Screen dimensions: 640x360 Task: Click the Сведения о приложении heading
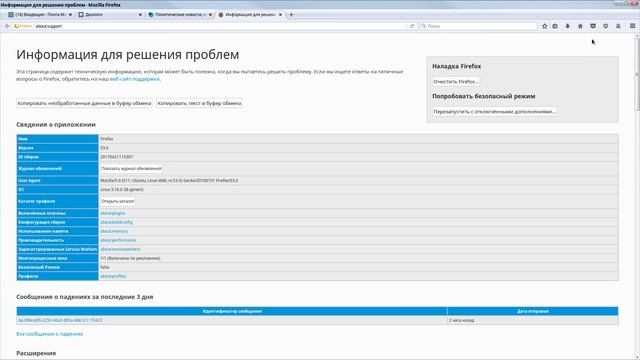coord(56,124)
